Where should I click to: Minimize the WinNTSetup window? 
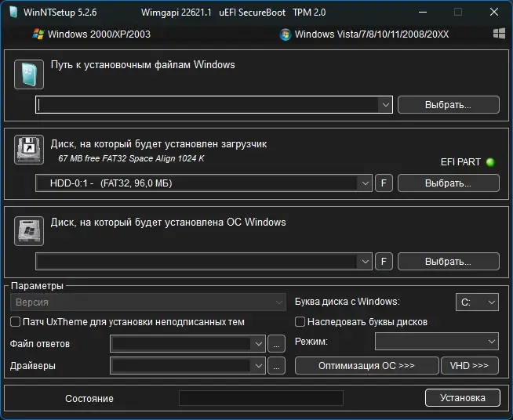click(x=423, y=12)
